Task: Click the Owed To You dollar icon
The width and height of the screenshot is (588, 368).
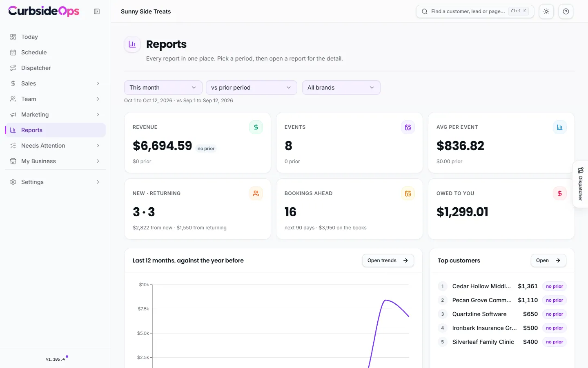Action: (560, 193)
